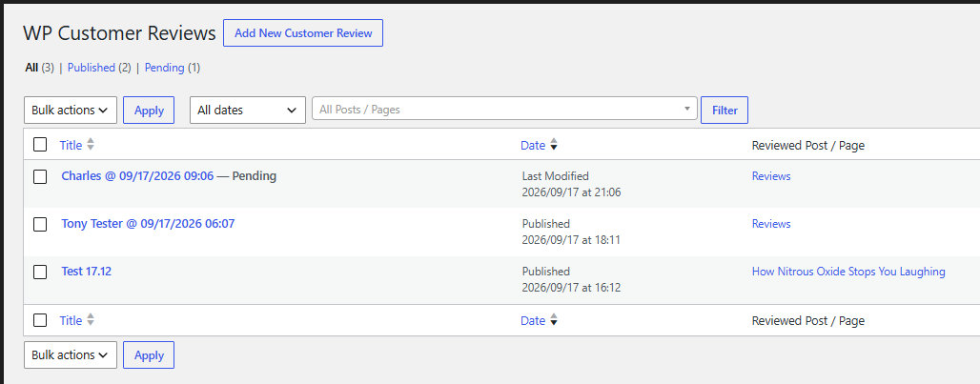Filter by Published reviews
The image size is (980, 384).
(92, 68)
